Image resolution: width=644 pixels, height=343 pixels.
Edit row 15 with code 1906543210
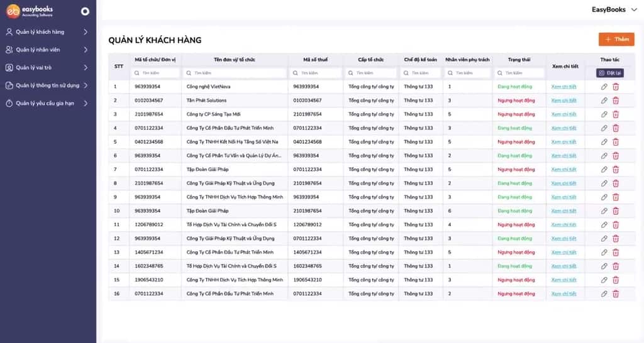[x=604, y=280]
